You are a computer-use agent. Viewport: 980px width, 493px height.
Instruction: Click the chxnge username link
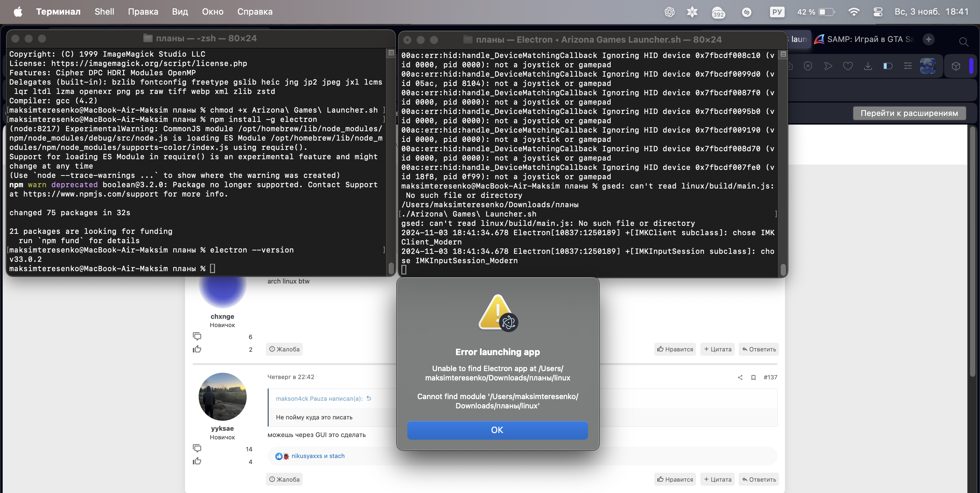click(222, 316)
